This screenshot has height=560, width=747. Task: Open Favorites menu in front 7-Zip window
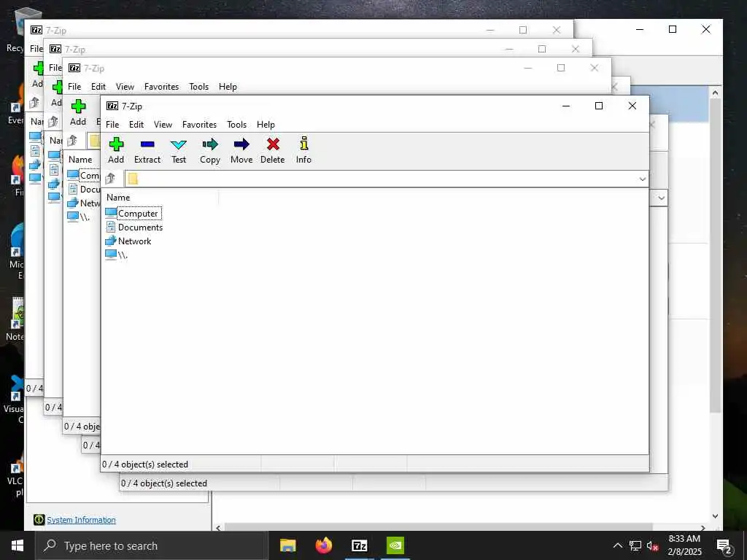click(200, 124)
